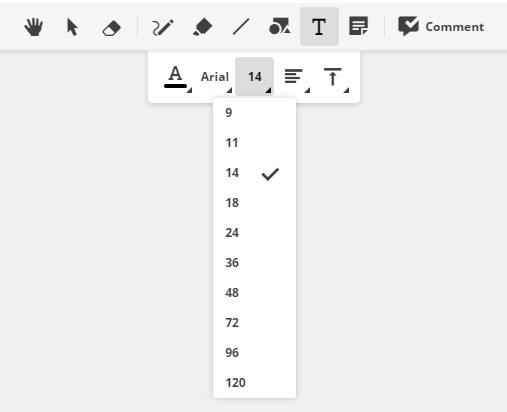Expand the Arial font dropdown
The image size is (507, 412).
pos(216,77)
